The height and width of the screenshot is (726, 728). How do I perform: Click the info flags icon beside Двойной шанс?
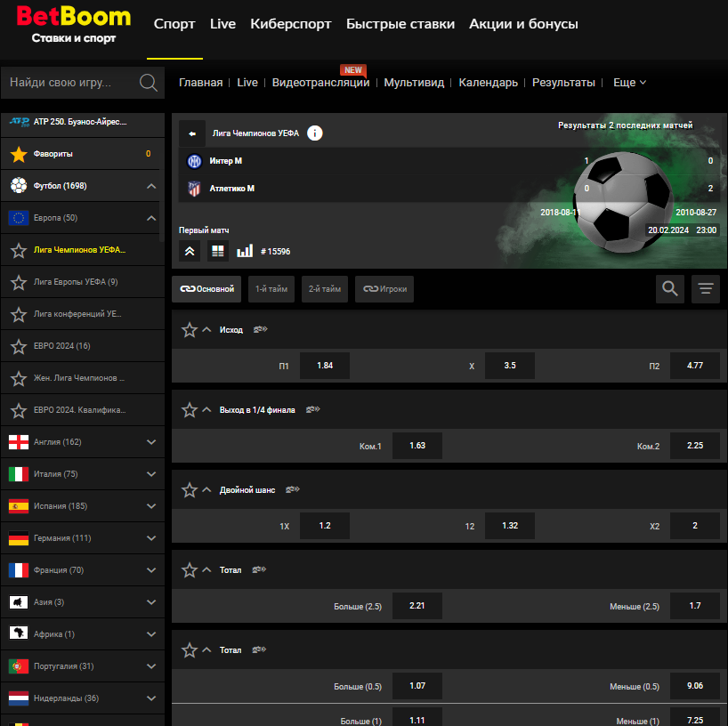(293, 489)
